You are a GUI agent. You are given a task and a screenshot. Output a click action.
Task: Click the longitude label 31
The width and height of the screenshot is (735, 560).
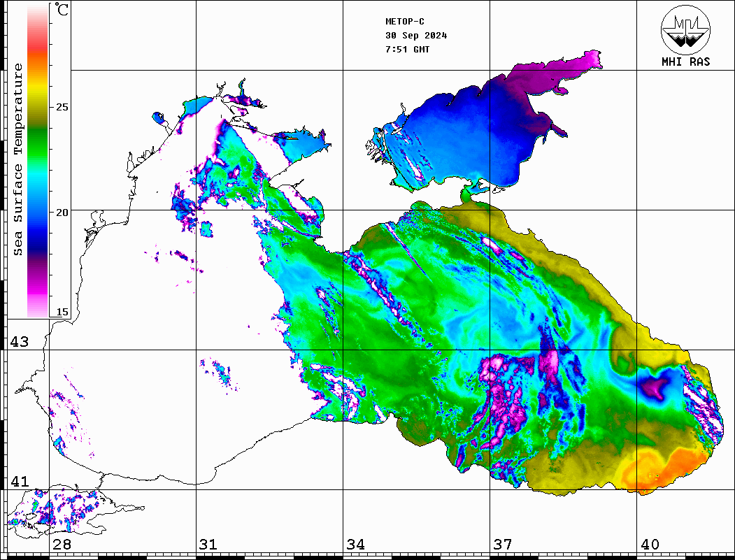tap(208, 544)
